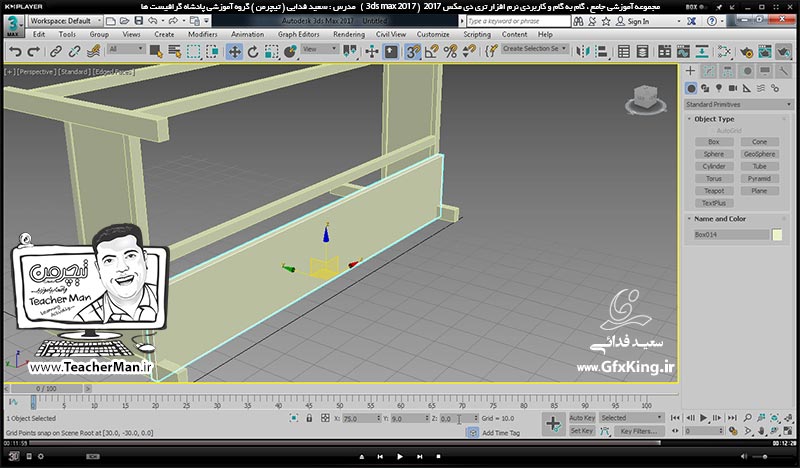
Task: Open the key mode Selected dropdown
Action: point(631,417)
